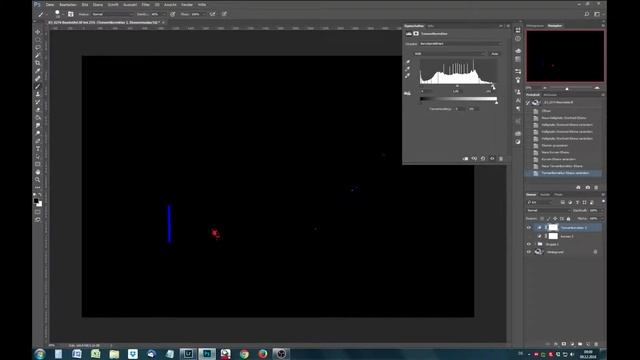Select the Pen tool

point(38,141)
